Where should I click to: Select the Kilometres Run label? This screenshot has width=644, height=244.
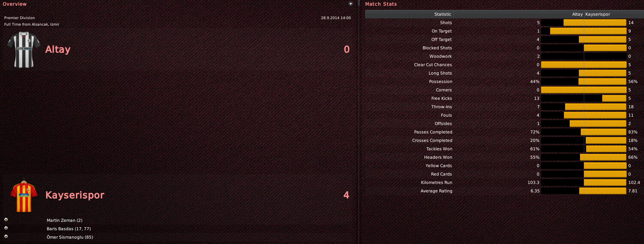[x=437, y=182]
